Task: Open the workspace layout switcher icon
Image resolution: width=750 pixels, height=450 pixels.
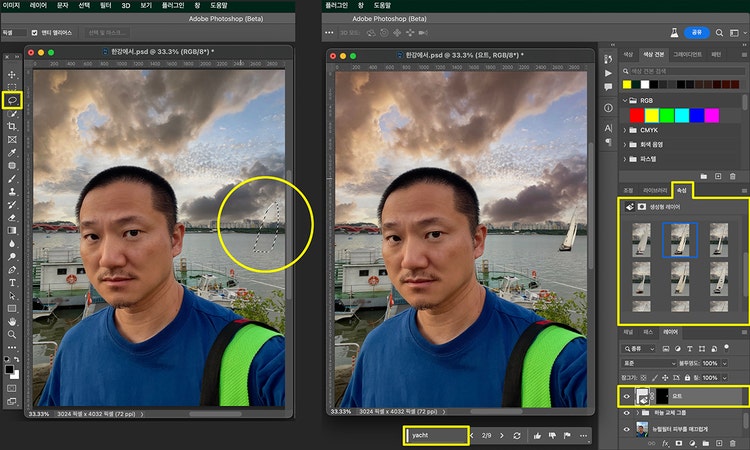Action: [x=734, y=33]
